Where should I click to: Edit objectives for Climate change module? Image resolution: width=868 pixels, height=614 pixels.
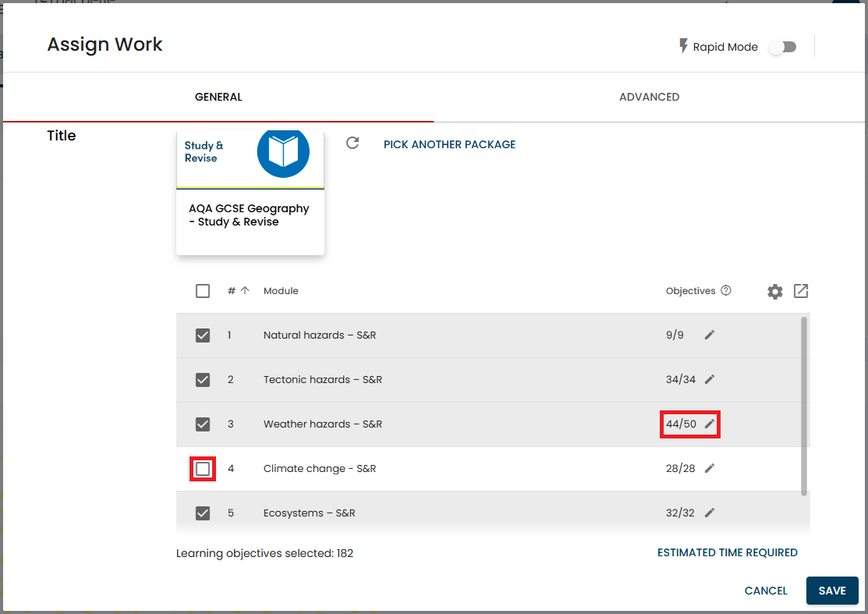pyautogui.click(x=710, y=469)
